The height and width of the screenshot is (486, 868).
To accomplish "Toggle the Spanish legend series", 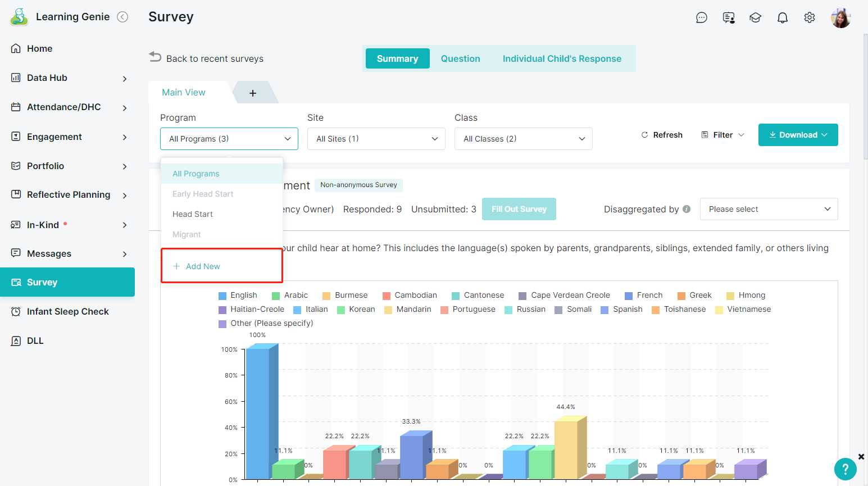I will (x=622, y=310).
